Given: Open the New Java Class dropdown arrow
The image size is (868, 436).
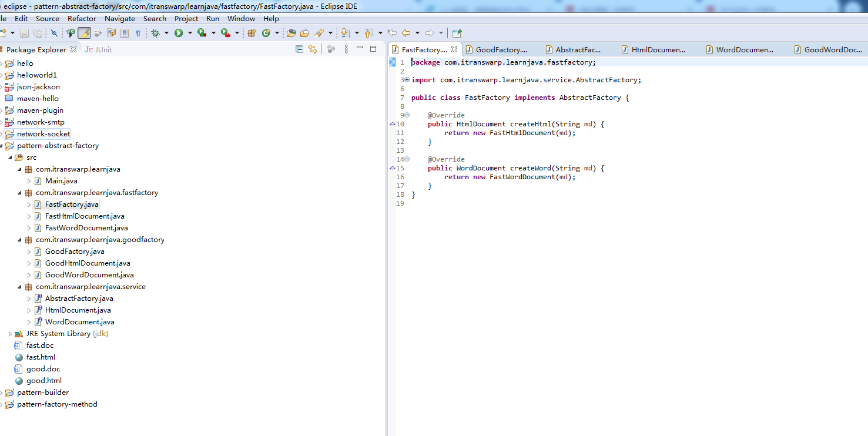Looking at the screenshot, I should click(277, 33).
